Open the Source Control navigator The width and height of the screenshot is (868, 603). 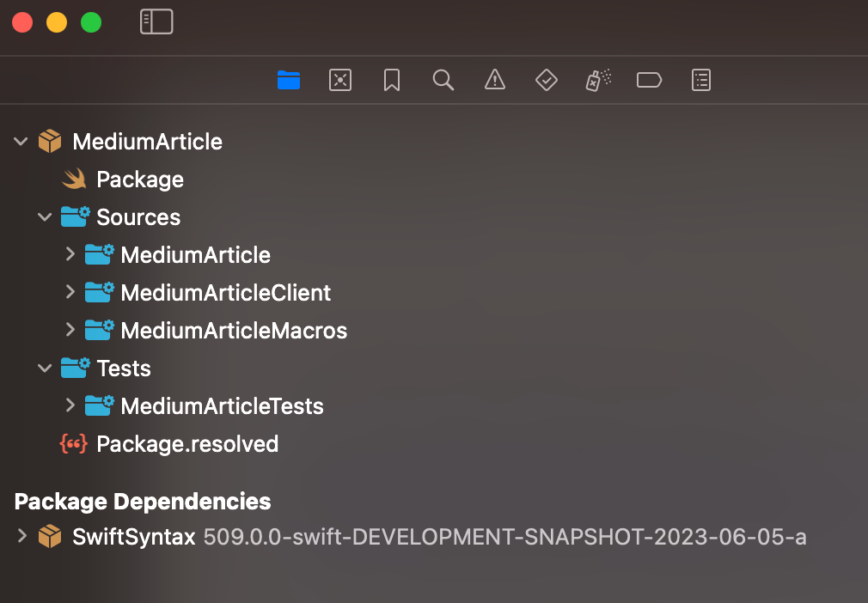coord(340,80)
